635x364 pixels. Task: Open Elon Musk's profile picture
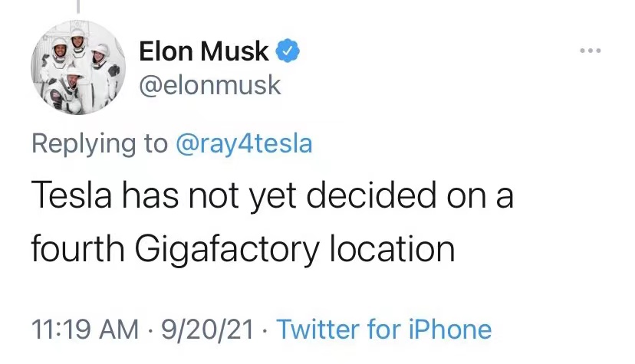(78, 67)
